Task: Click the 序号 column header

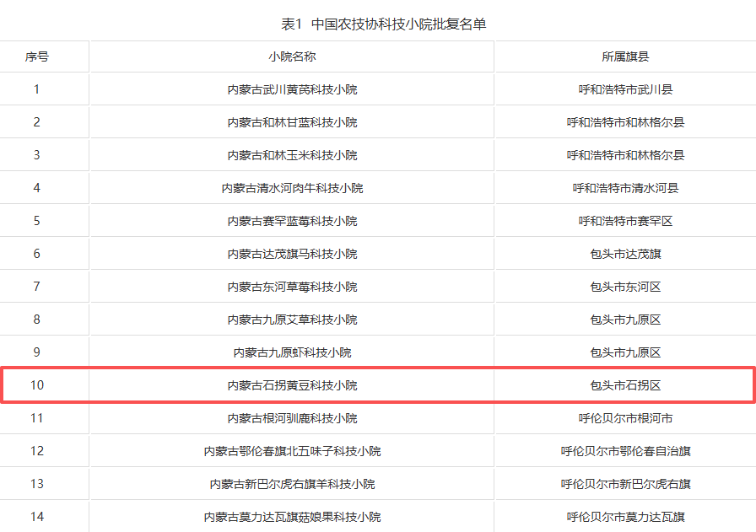Action: [36, 56]
